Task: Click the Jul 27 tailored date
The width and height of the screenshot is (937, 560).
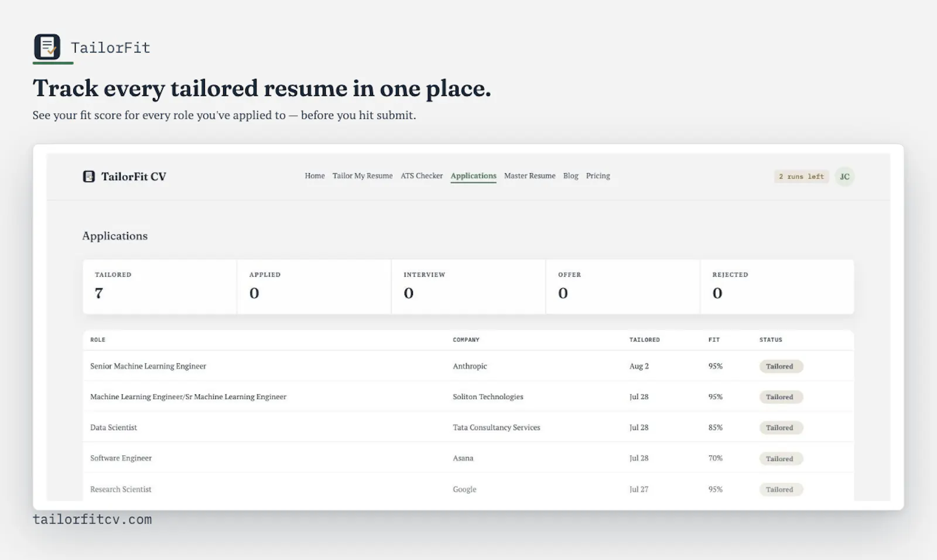Action: tap(639, 489)
